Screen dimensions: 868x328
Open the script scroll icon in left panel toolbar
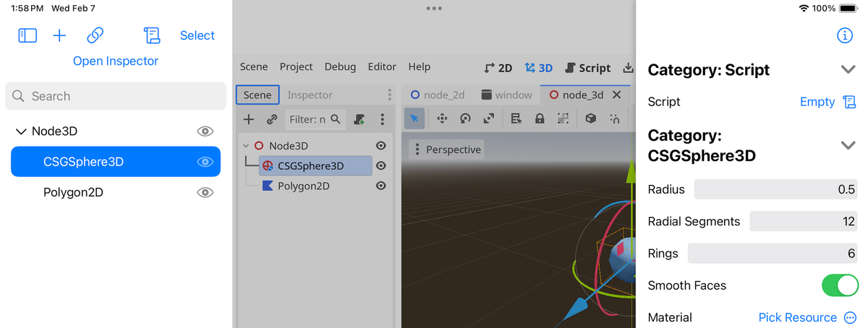tap(152, 35)
